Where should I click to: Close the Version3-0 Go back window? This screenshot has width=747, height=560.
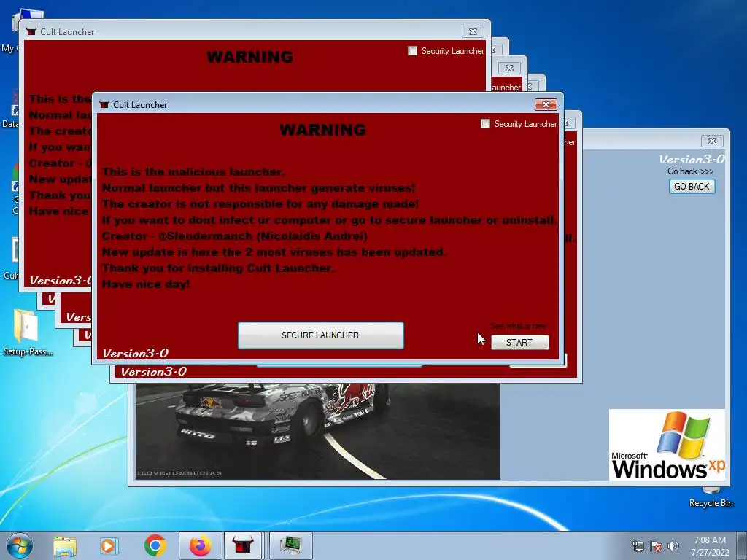pos(712,141)
